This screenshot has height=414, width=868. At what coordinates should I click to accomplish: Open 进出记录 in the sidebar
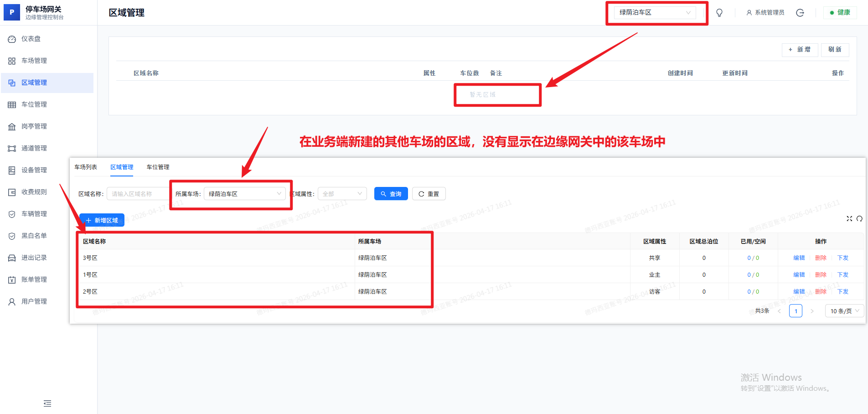click(34, 258)
